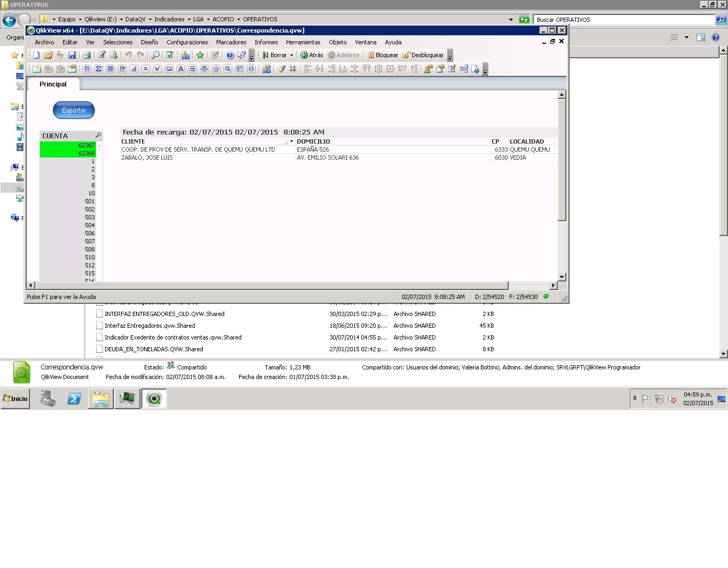
Task: Add a bookmark using the star icon
Action: click(x=200, y=55)
